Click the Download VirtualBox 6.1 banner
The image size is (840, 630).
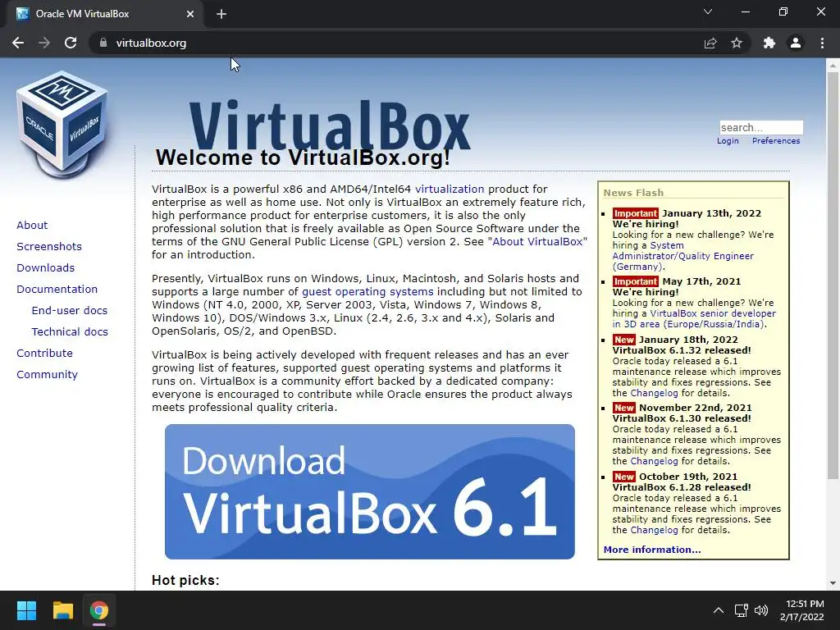click(370, 492)
